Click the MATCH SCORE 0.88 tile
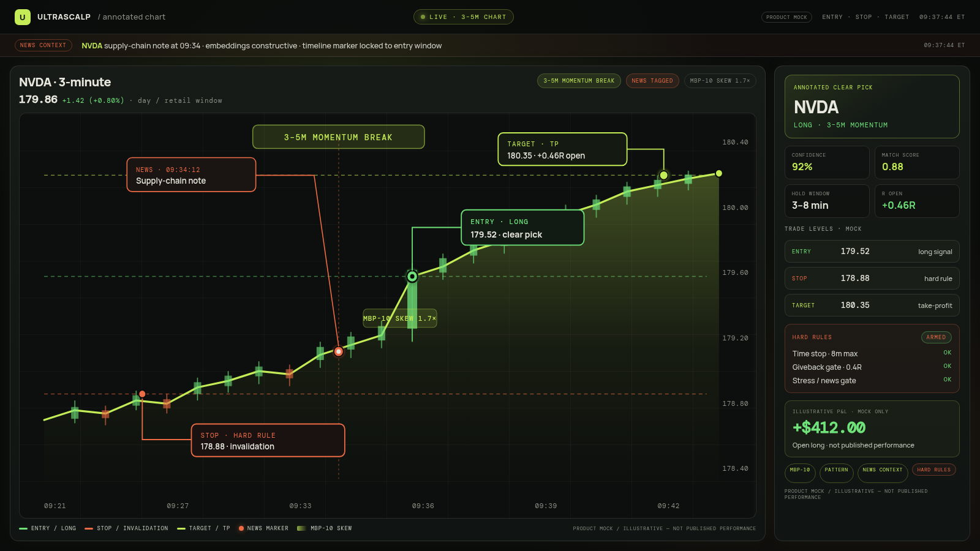The height and width of the screenshot is (551, 980). tap(917, 162)
